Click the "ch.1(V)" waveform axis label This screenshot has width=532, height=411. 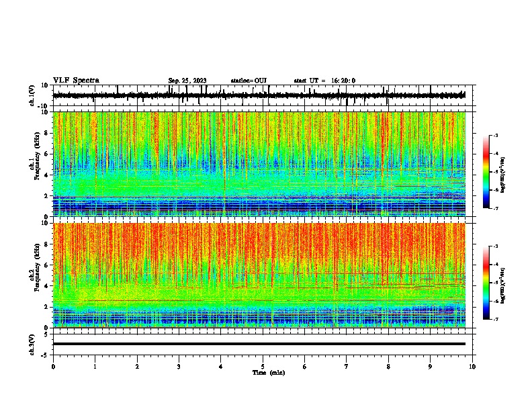pyautogui.click(x=32, y=95)
